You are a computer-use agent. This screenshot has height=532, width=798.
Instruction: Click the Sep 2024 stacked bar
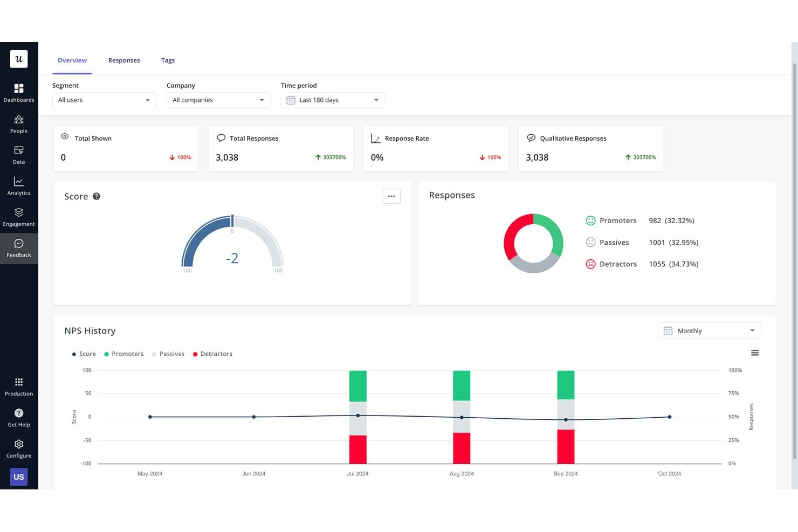[566, 417]
